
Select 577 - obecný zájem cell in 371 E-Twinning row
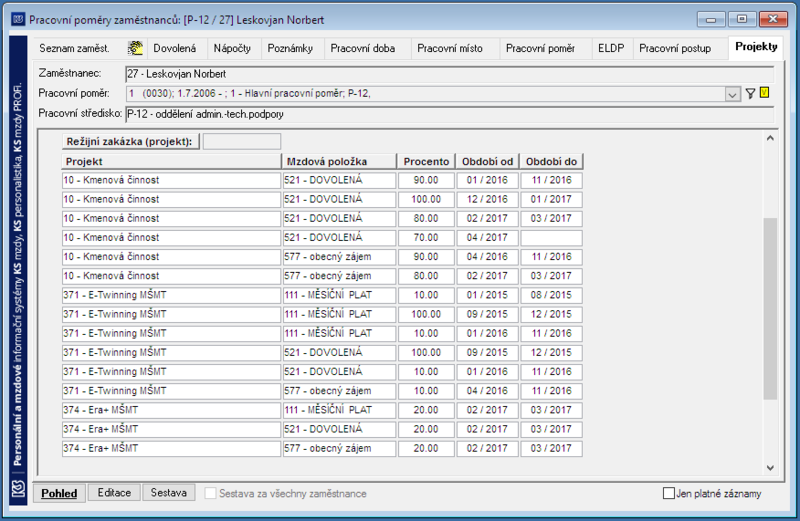pyautogui.click(x=339, y=391)
